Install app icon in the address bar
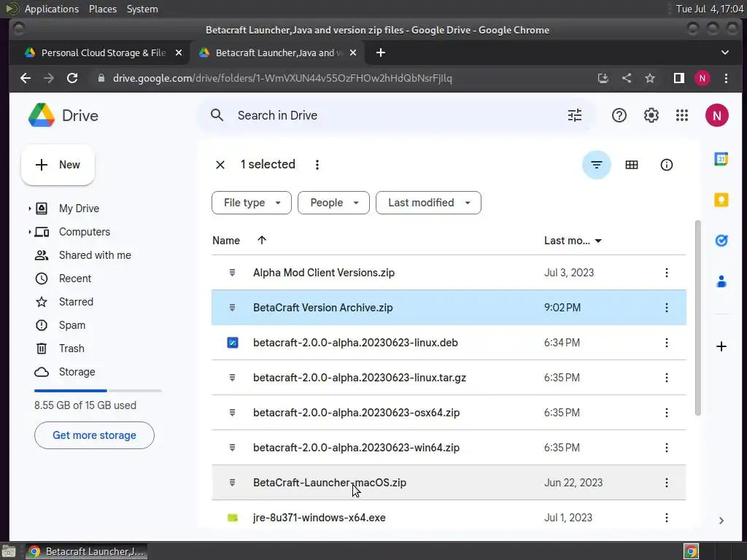 pyautogui.click(x=603, y=78)
